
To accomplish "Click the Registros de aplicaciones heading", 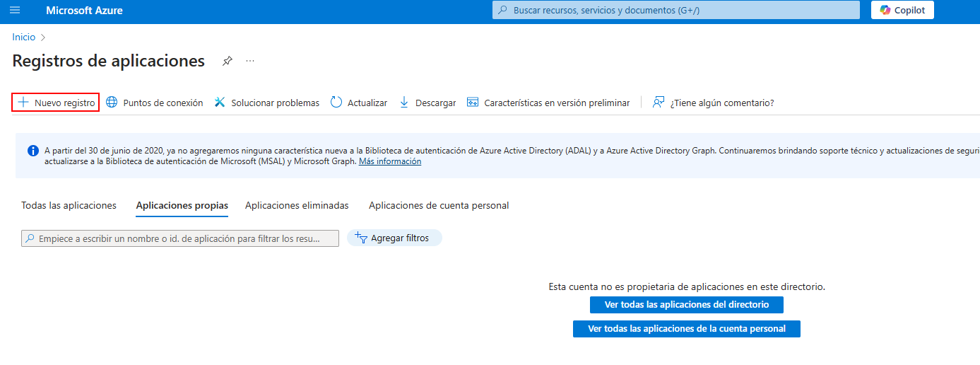I will (109, 61).
